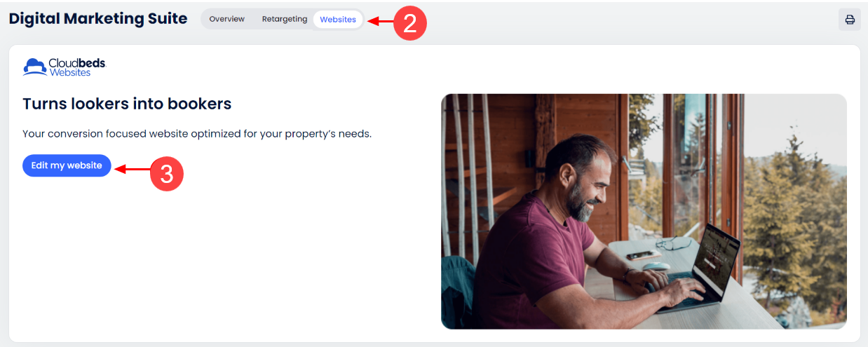
Task: Click the red arrow pointing at the Websites tab
Action: [380, 21]
